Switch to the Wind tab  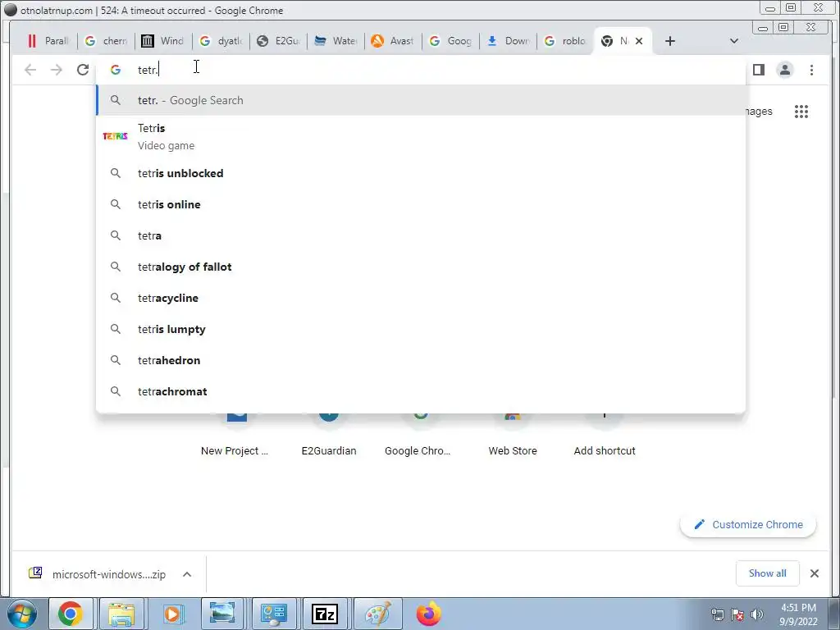coord(163,41)
